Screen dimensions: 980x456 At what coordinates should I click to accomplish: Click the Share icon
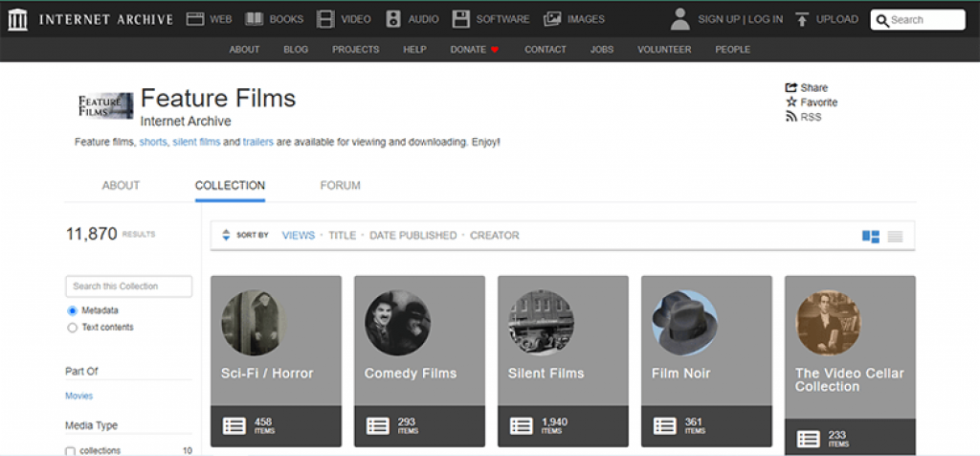tap(791, 87)
